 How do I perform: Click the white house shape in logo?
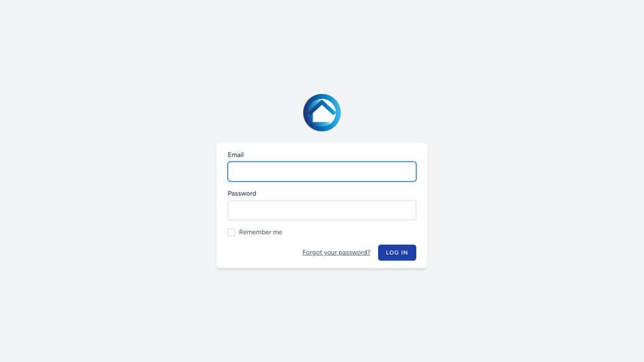[322, 114]
